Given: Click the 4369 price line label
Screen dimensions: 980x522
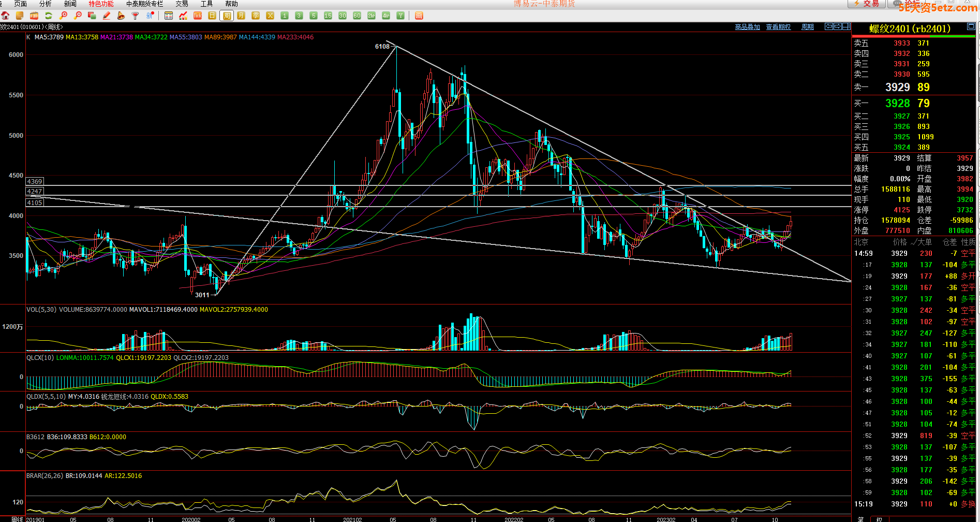Looking at the screenshot, I should (x=35, y=182).
